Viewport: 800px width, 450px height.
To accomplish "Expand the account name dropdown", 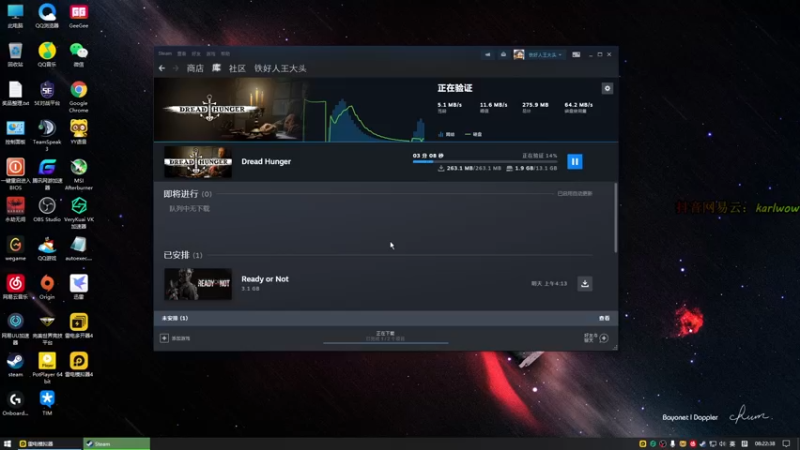I will [544, 55].
